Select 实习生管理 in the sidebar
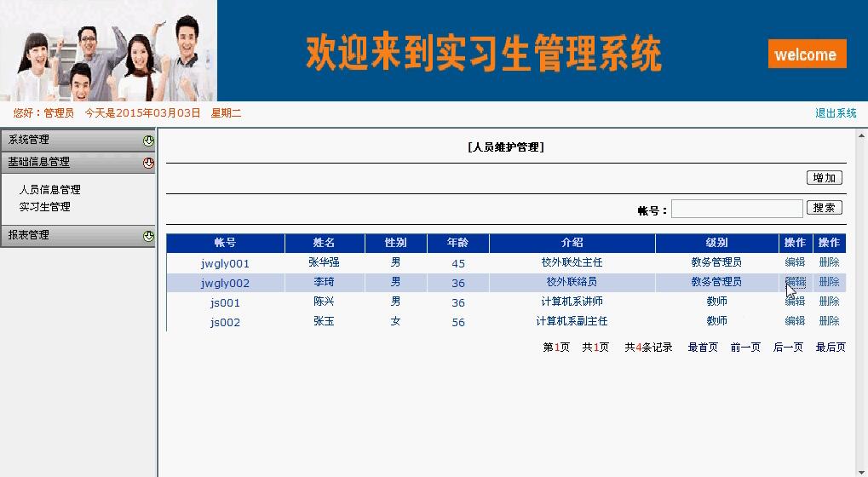Viewport: 868px width, 477px height. [45, 206]
